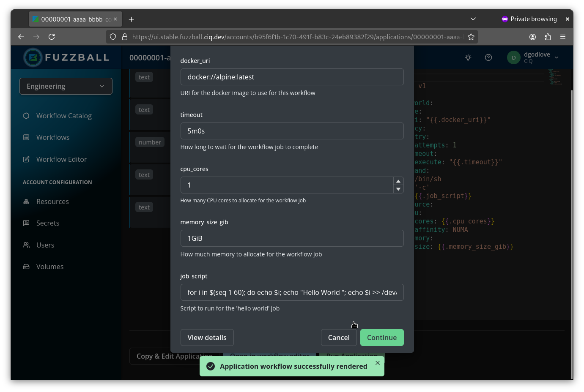The width and height of the screenshot is (584, 392).
Task: Click the View details button
Action: [x=207, y=337]
